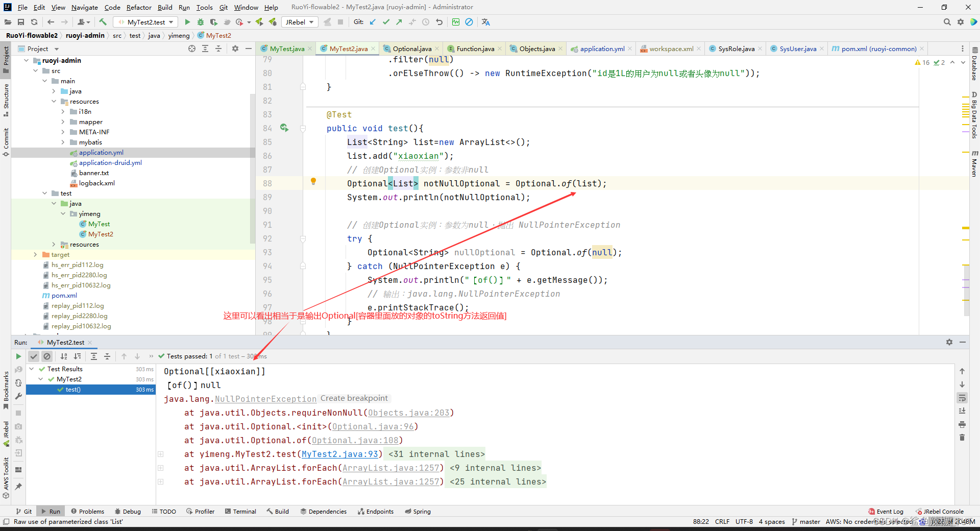This screenshot has width=980, height=531.
Task: Rerun tests in Run panel
Action: click(18, 356)
